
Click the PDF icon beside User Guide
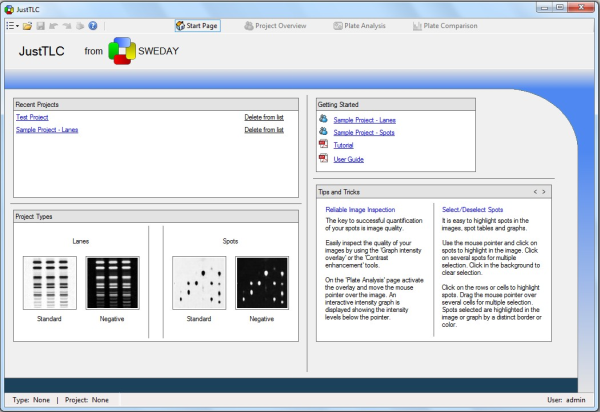323,158
